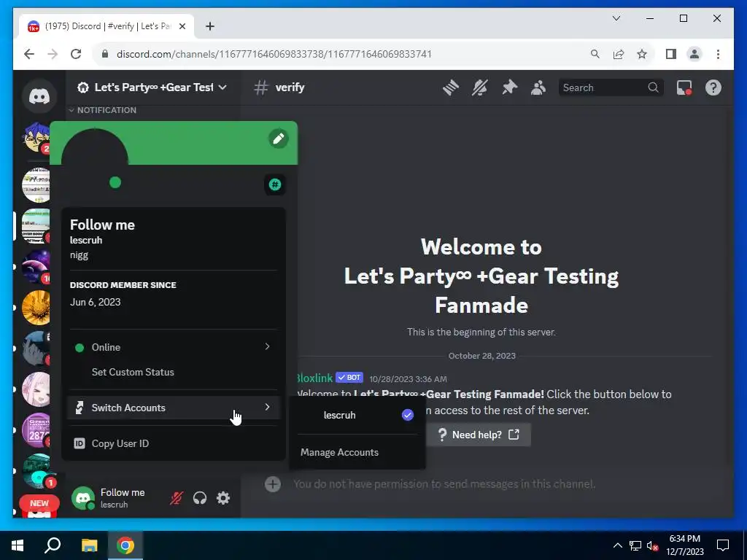The image size is (747, 560).
Task: Click the verify channel name header
Action: 290,87
